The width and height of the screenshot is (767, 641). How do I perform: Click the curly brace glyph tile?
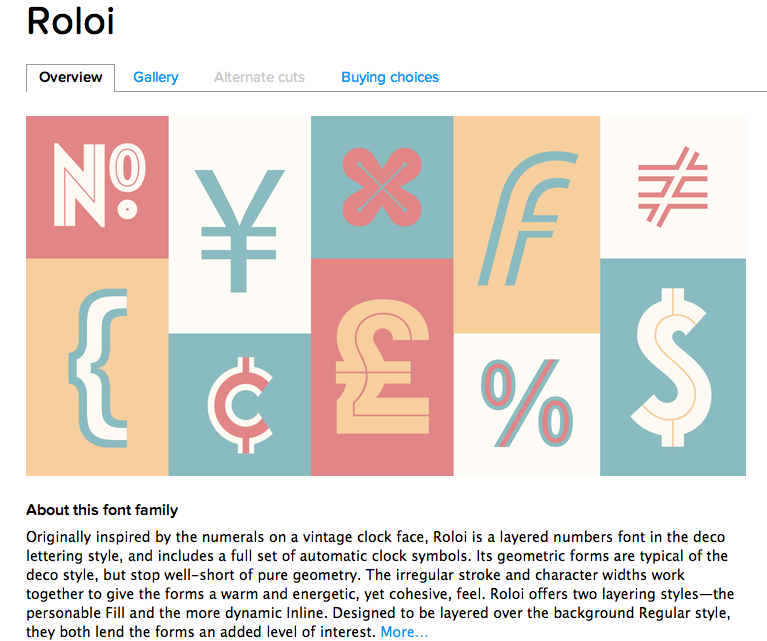pos(97,367)
